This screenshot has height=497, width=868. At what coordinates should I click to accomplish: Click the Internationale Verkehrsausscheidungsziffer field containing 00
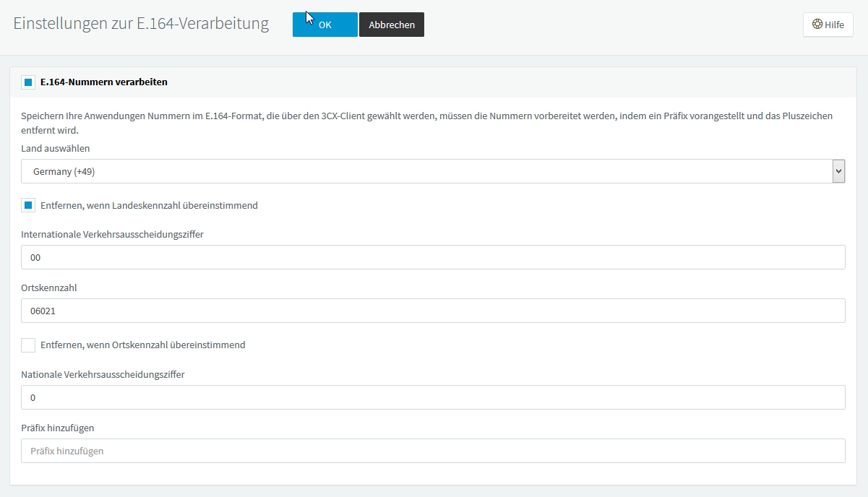click(x=433, y=257)
